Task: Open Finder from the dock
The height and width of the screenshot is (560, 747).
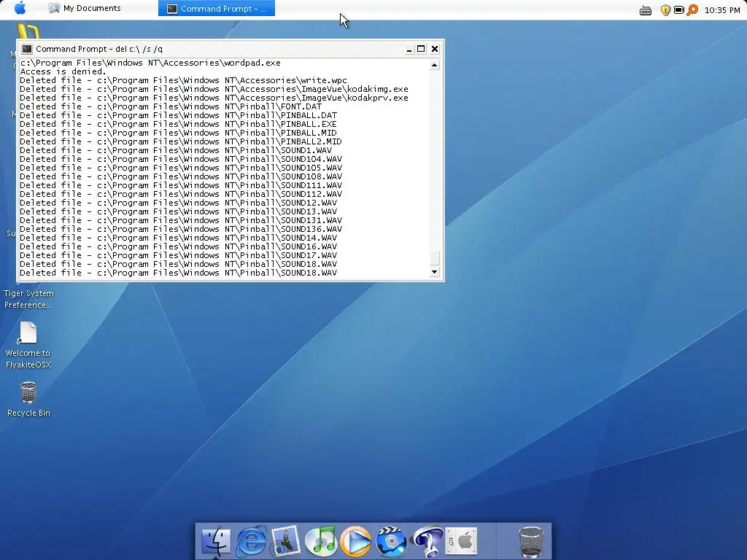Action: [216, 541]
